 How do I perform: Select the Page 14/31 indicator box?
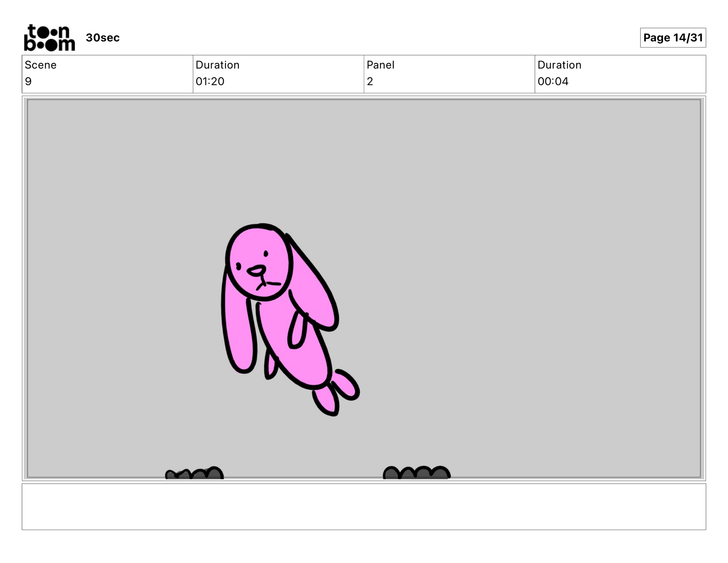point(673,38)
